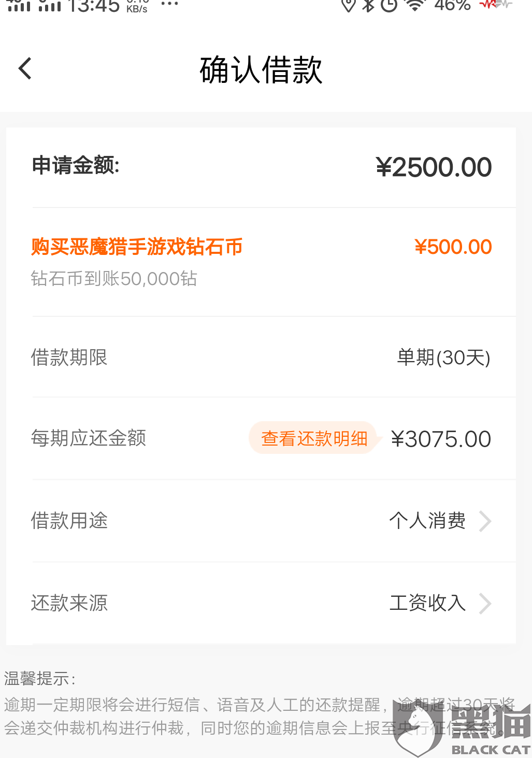Tap the alarm clock status icon

(389, 5)
